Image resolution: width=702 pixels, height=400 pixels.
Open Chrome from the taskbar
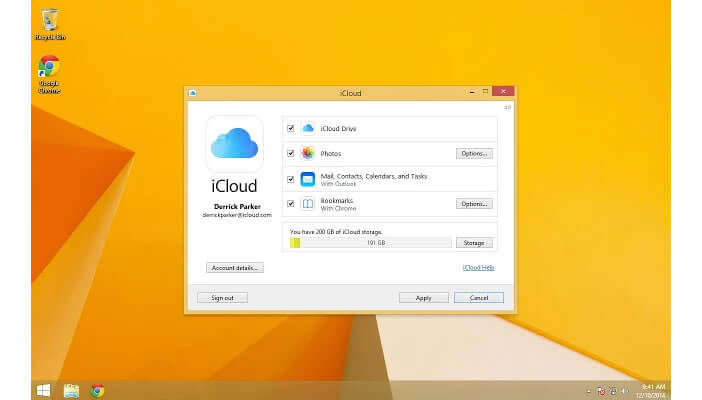point(98,390)
